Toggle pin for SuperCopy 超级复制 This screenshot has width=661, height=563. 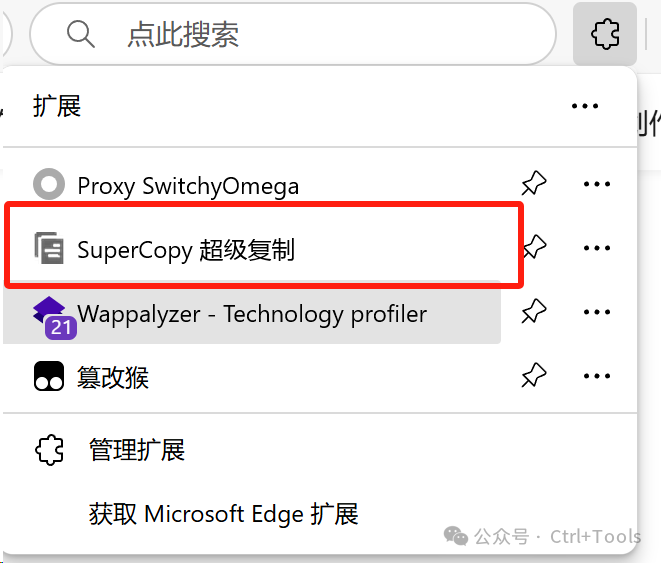pyautogui.click(x=536, y=248)
